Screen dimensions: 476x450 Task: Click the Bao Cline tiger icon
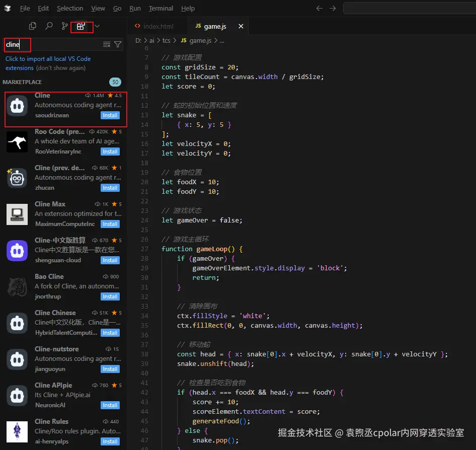tap(17, 287)
